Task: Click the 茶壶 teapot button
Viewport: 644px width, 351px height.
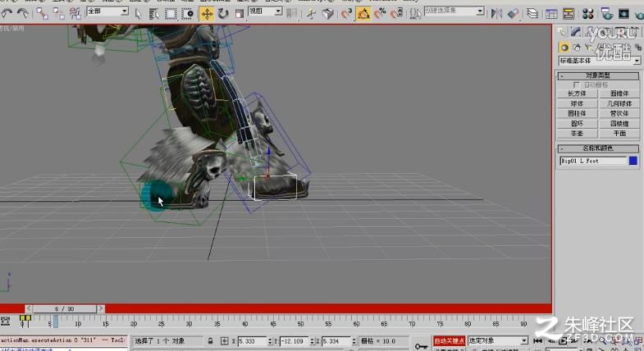Action: click(x=577, y=134)
